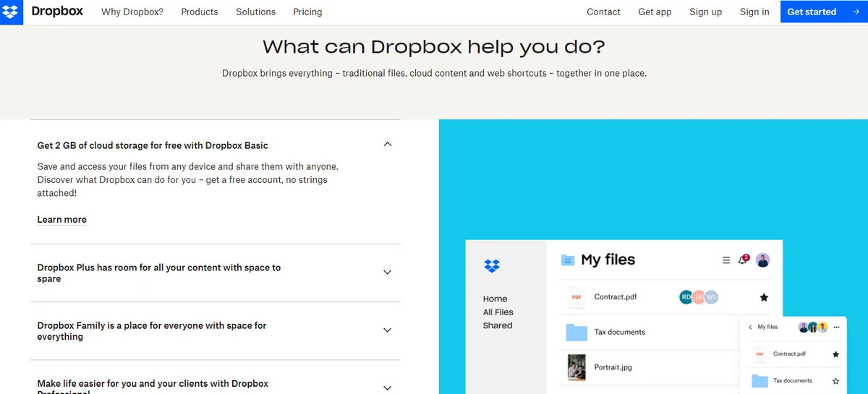Toggle the star on Contract.pdf main row
The height and width of the screenshot is (394, 868).
tap(764, 297)
